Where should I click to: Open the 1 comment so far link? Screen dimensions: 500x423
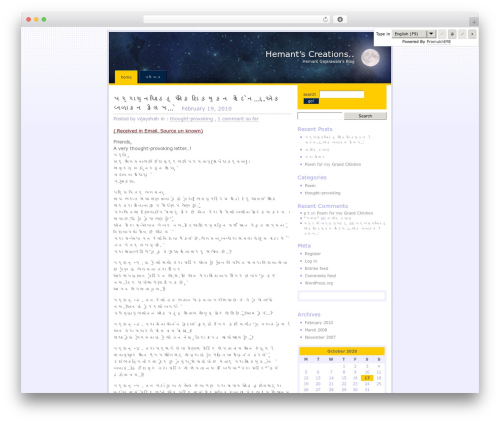coord(238,119)
